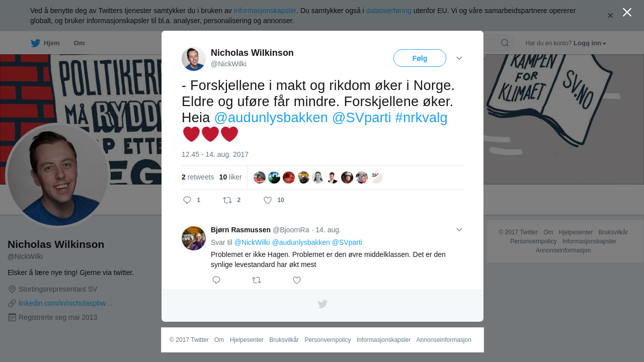Image resolution: width=644 pixels, height=362 pixels.
Task: Click the search magnifier icon
Action: (x=505, y=43)
